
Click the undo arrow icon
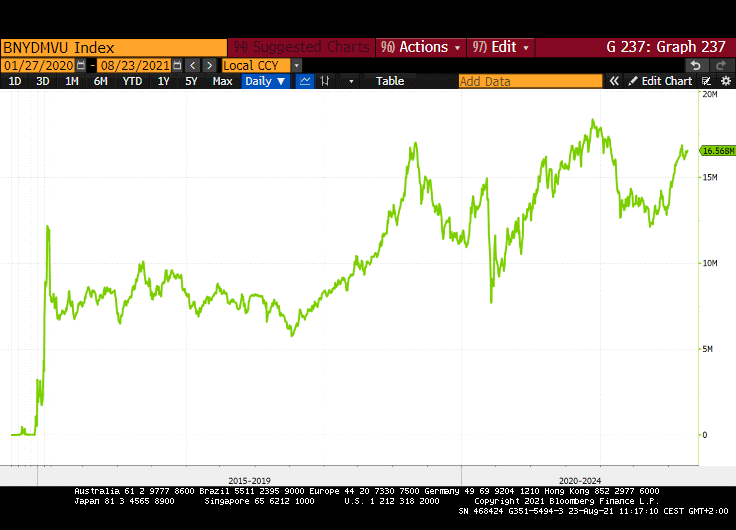696,65
